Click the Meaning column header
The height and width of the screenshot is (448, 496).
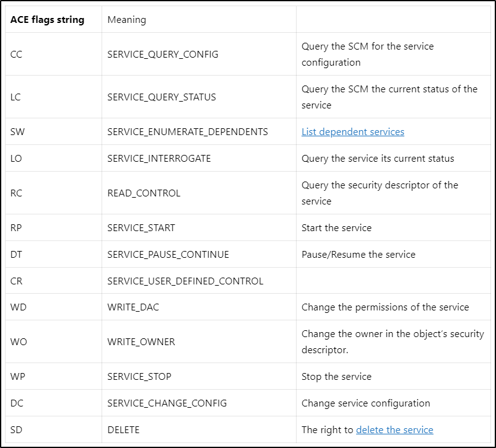point(127,19)
